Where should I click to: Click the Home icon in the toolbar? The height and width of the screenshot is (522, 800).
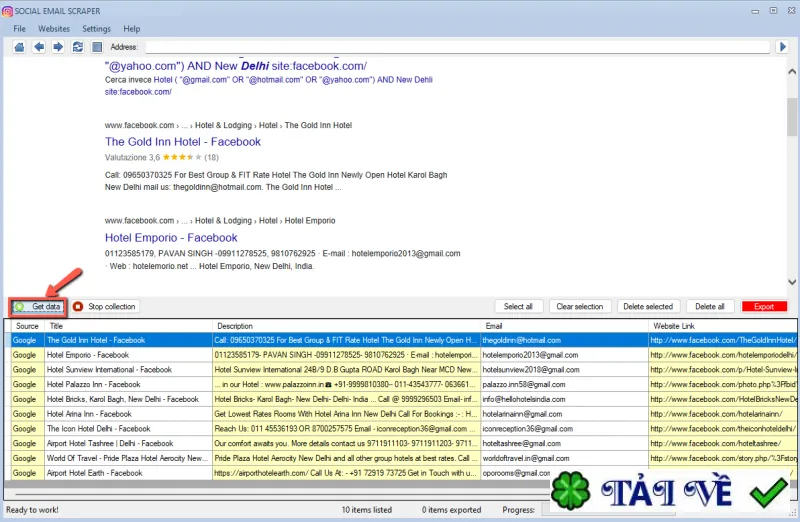coord(19,47)
